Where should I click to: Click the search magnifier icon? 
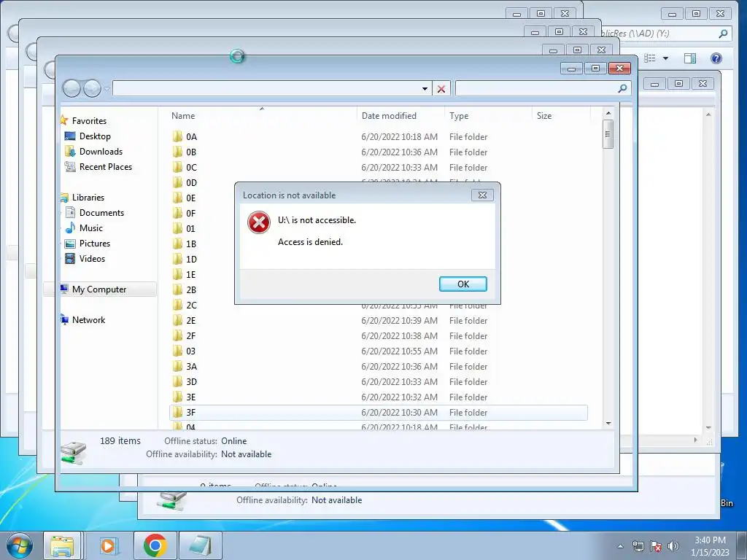click(622, 88)
